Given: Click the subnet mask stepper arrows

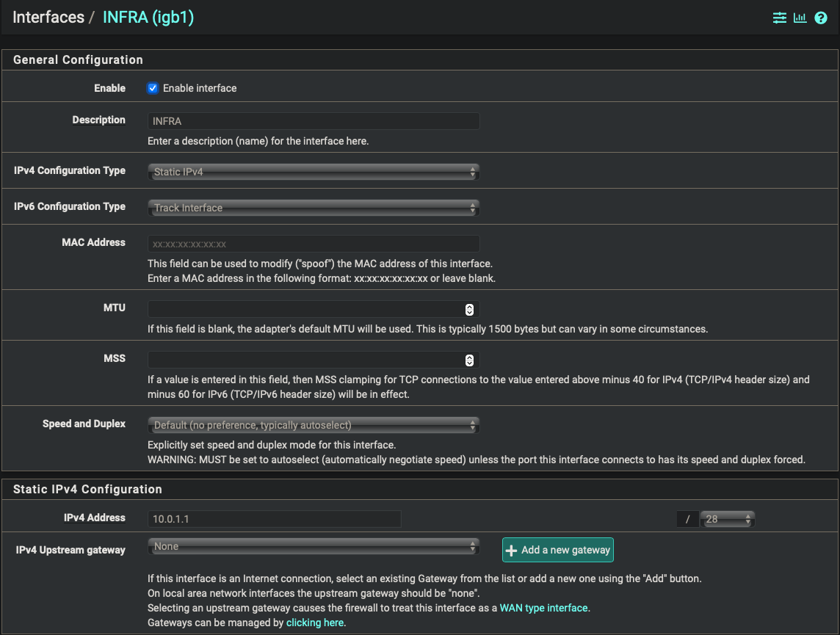Looking at the screenshot, I should 747,518.
